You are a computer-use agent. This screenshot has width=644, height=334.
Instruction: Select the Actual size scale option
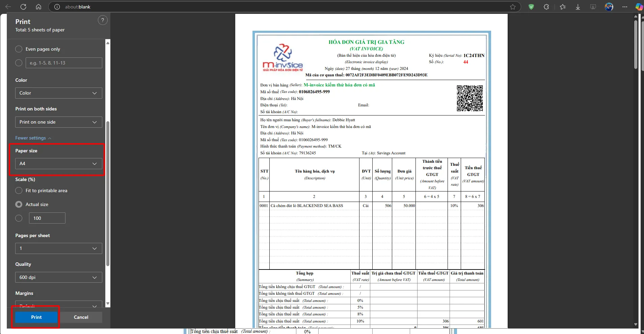pyautogui.click(x=19, y=204)
